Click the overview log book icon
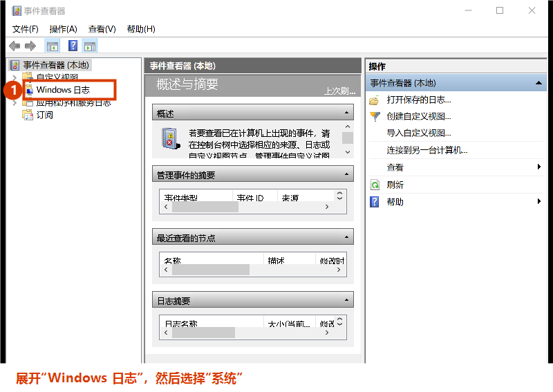553x392 pixels. coord(170,138)
